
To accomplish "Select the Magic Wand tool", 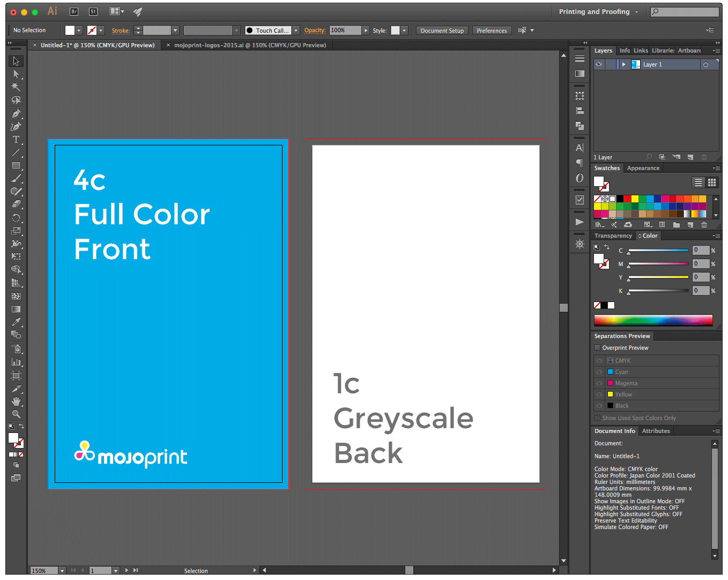I will point(16,87).
